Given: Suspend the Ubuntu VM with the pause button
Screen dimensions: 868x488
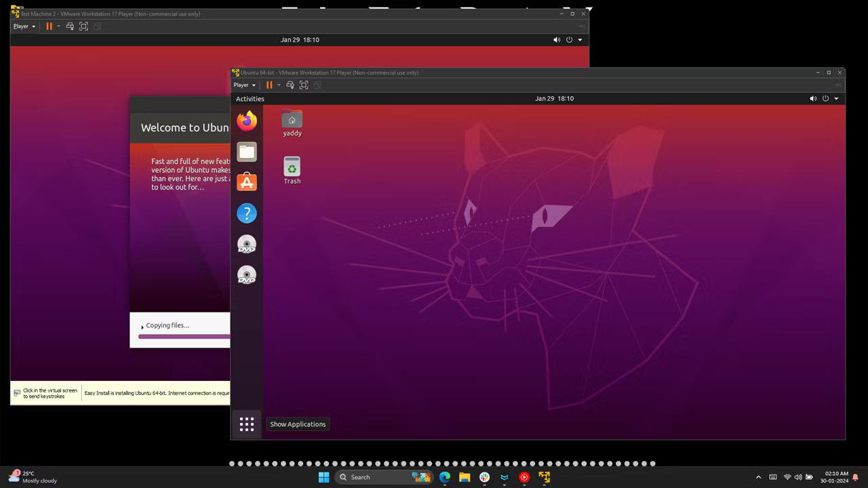Looking at the screenshot, I should pyautogui.click(x=270, y=85).
